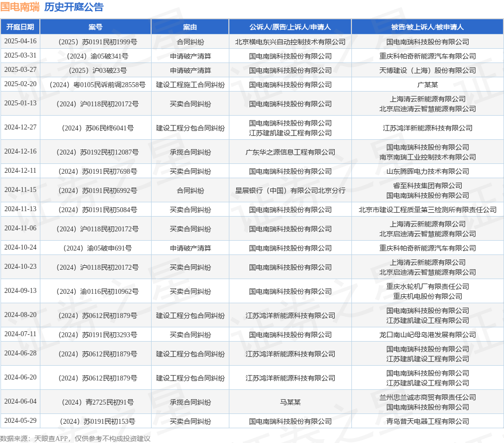This screenshot has width=504, height=443.
Task: Click the date "2024-06-04"
Action: [x=20, y=402]
